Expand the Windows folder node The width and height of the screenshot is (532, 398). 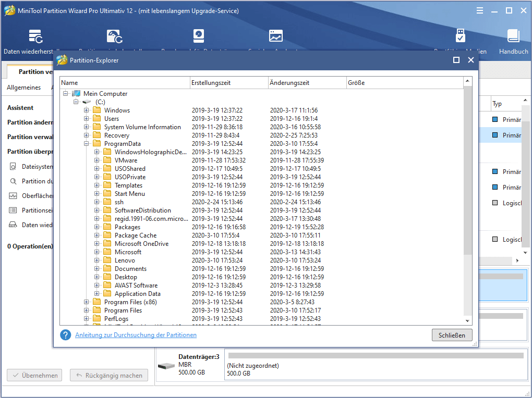click(87, 110)
